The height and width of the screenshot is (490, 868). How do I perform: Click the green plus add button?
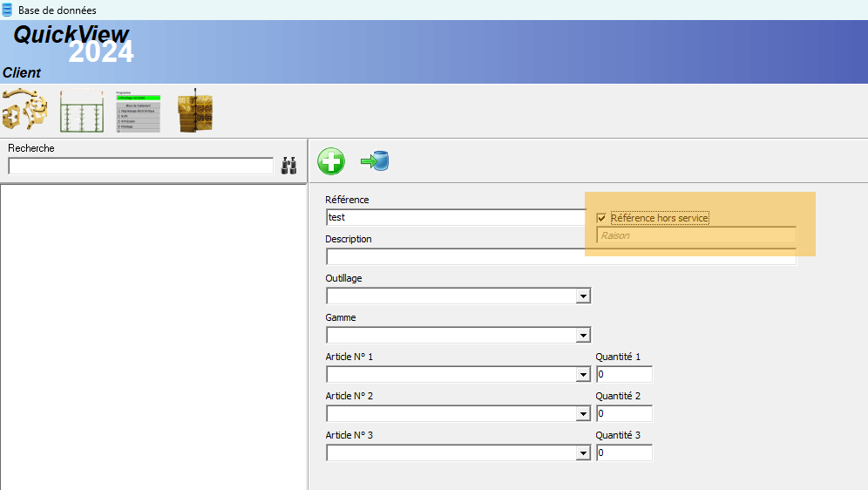(331, 161)
